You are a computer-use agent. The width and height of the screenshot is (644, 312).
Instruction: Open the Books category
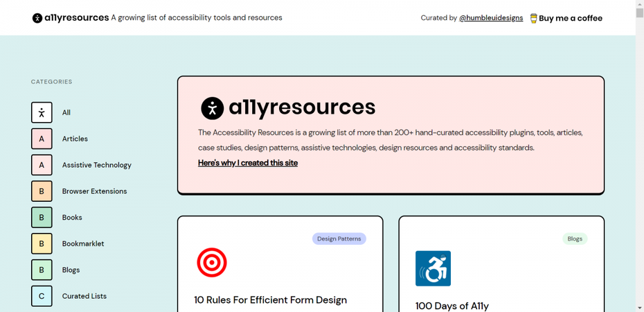click(72, 218)
